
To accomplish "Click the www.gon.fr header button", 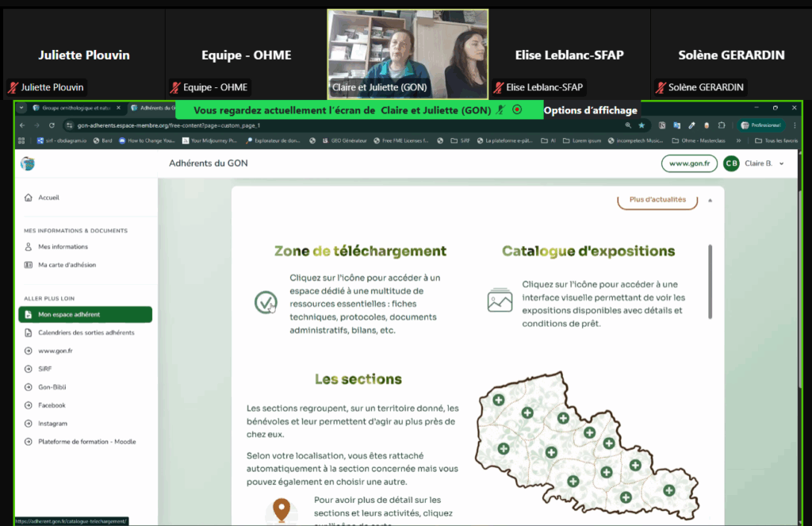I will (689, 163).
